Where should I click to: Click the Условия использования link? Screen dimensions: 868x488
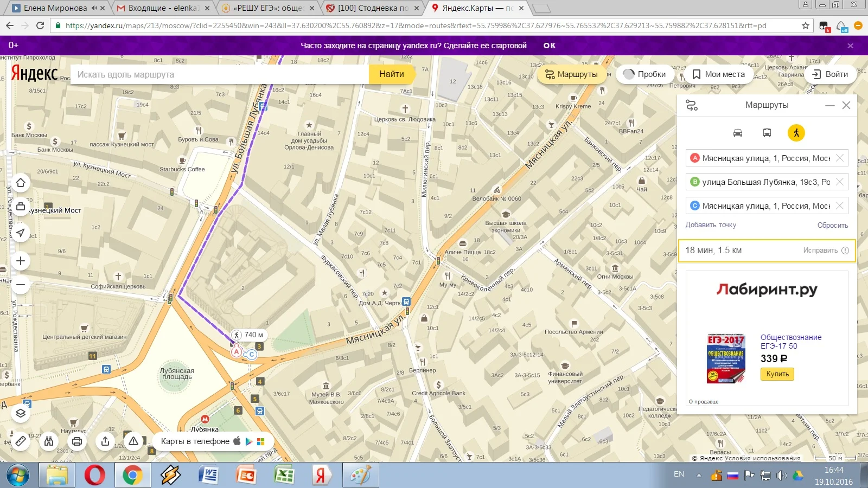(762, 458)
